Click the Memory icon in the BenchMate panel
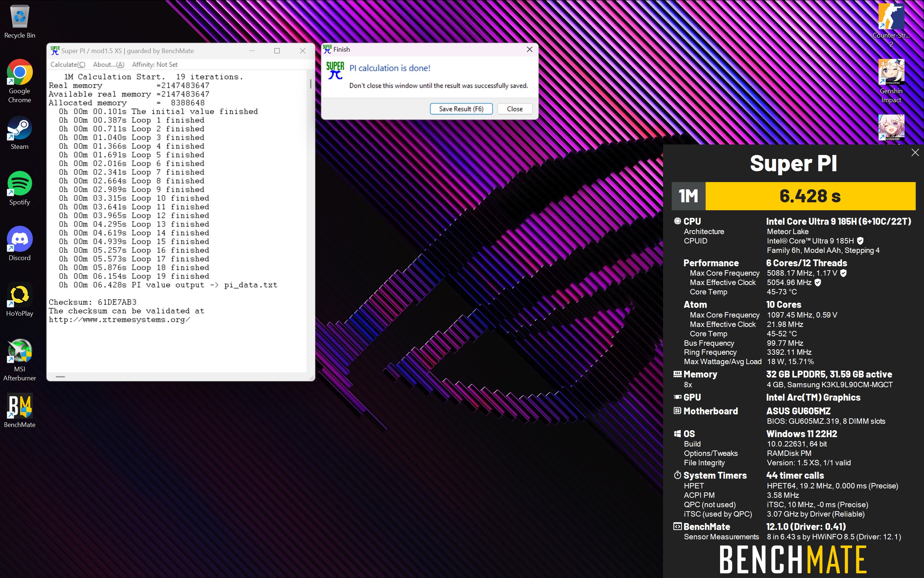 pos(677,374)
